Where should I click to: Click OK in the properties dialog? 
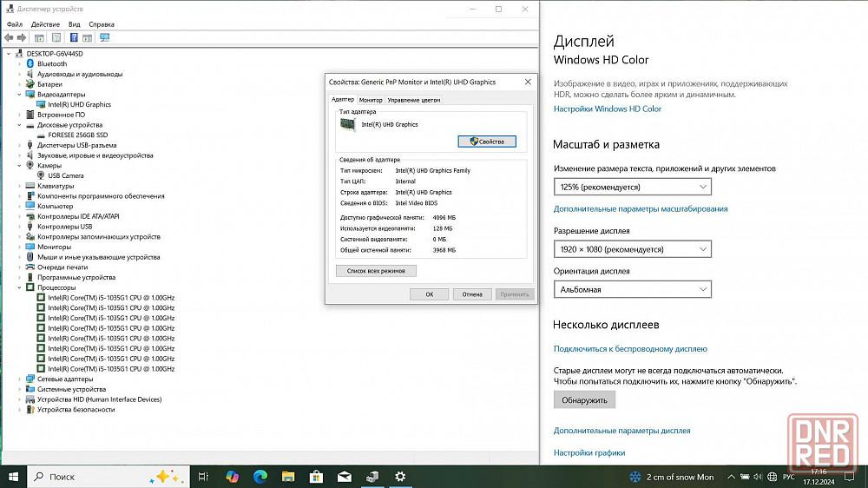(x=429, y=294)
